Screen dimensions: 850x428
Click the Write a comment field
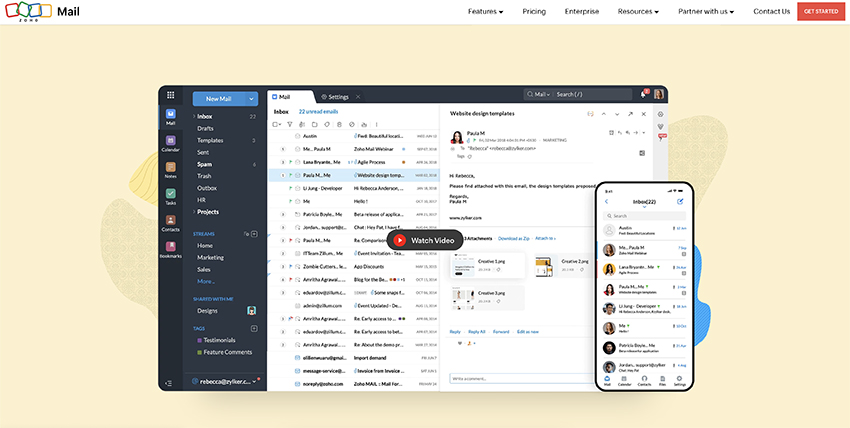tap(521, 378)
